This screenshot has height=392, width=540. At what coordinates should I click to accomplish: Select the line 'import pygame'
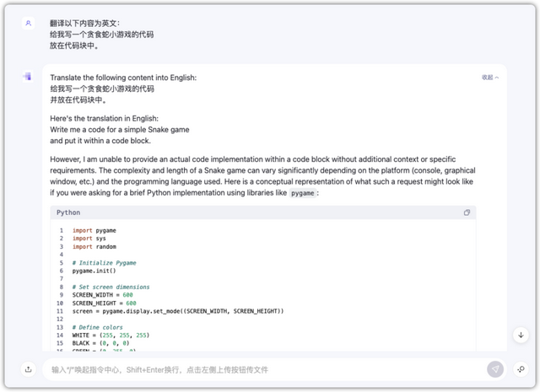pyautogui.click(x=94, y=231)
